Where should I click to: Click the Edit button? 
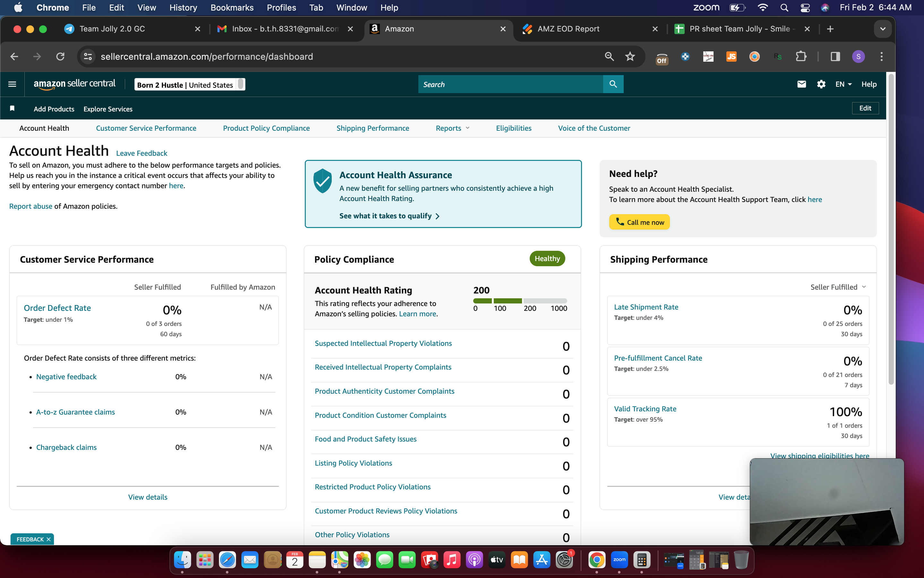click(x=865, y=108)
